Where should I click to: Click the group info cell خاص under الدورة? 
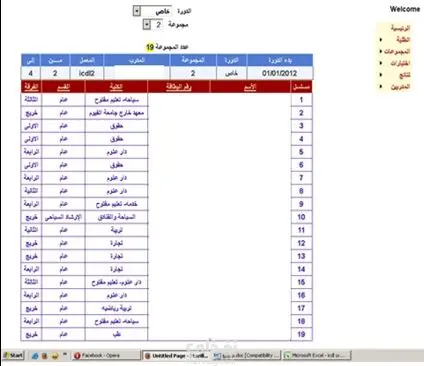click(x=231, y=73)
